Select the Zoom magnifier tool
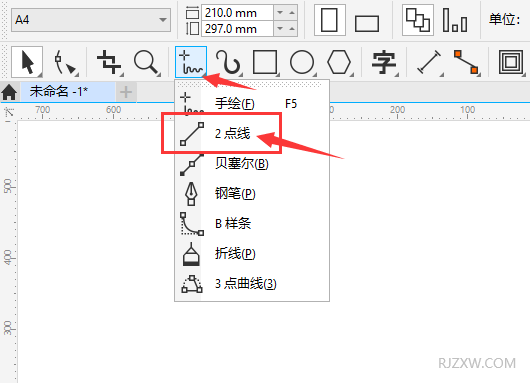 (x=146, y=62)
